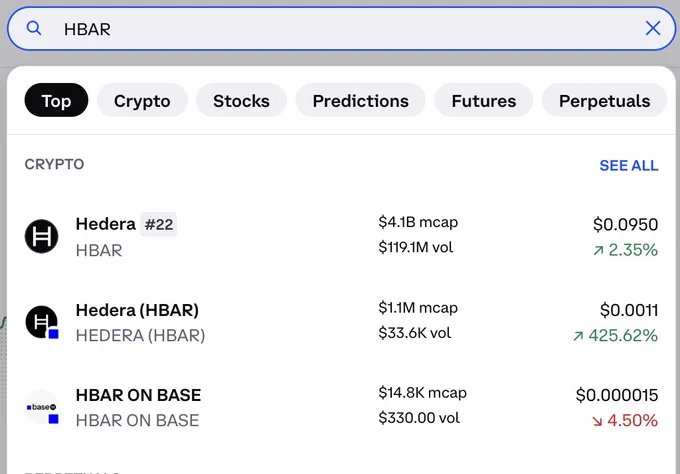Screen dimensions: 680x474
Task: Select the Top filter tab
Action: coord(56,100)
